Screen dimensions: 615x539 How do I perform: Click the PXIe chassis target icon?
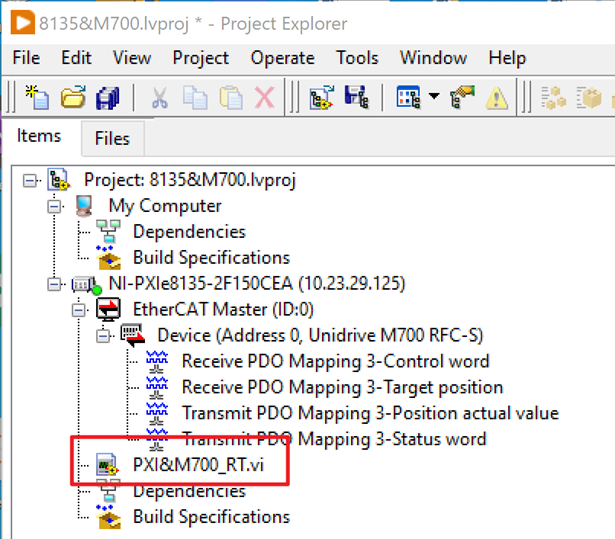point(86,284)
